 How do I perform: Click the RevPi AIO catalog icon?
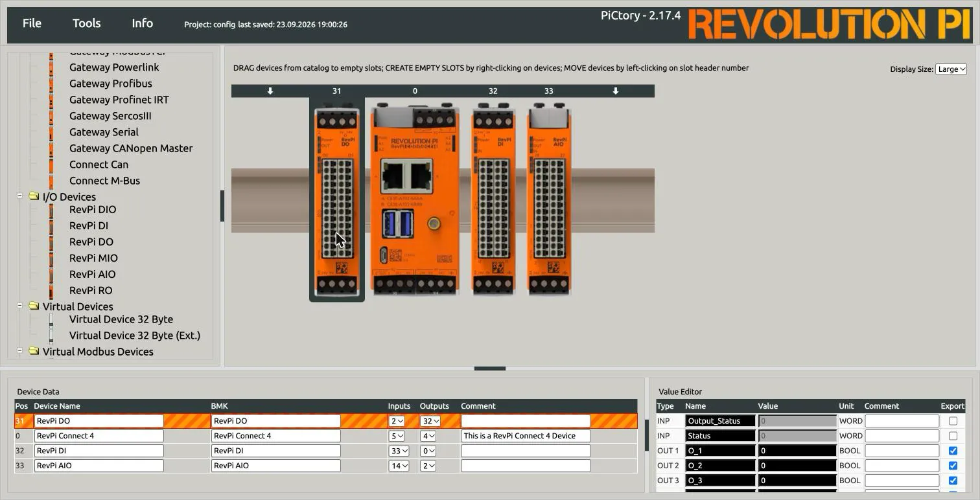click(x=51, y=275)
